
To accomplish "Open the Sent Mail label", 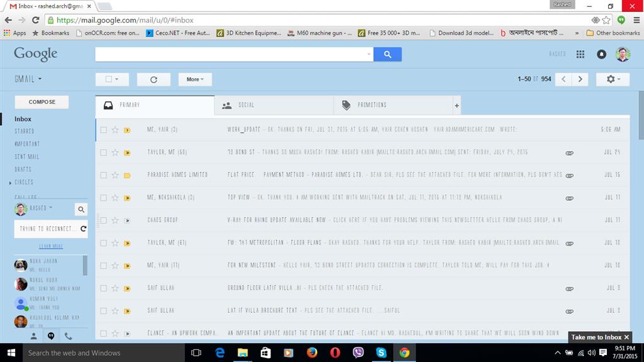I will [26, 157].
